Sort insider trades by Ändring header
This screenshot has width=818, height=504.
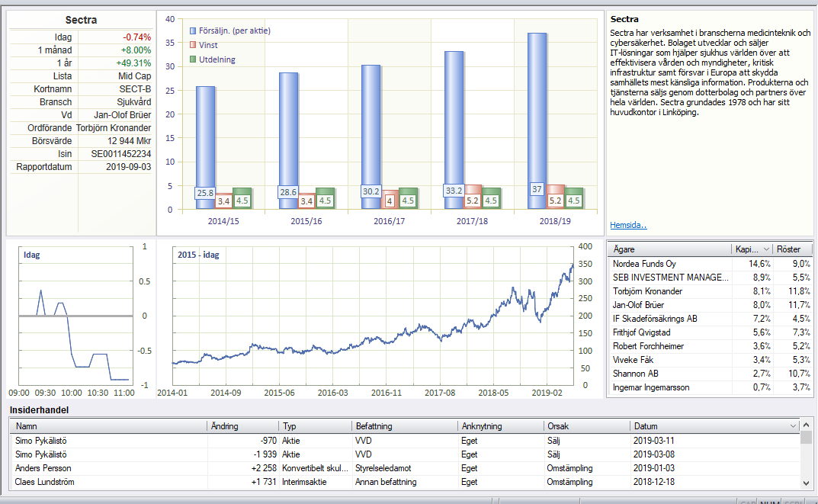tap(242, 426)
